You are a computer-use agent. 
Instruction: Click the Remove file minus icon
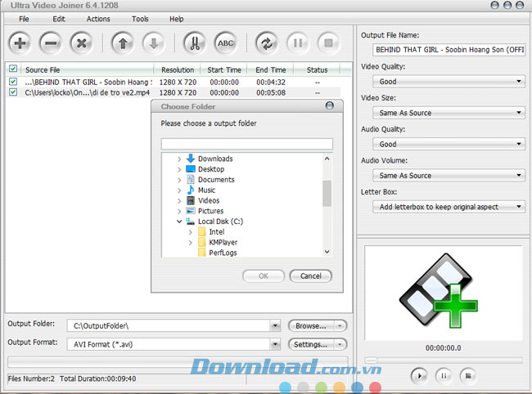point(51,43)
